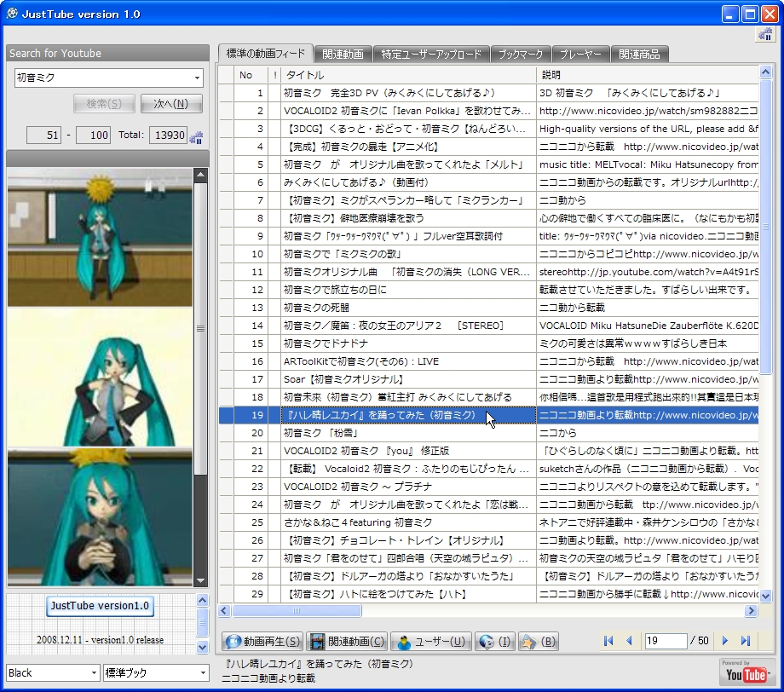
Task: Select row 15 初音ミクでドナドナ
Action: pyautogui.click(x=488, y=343)
